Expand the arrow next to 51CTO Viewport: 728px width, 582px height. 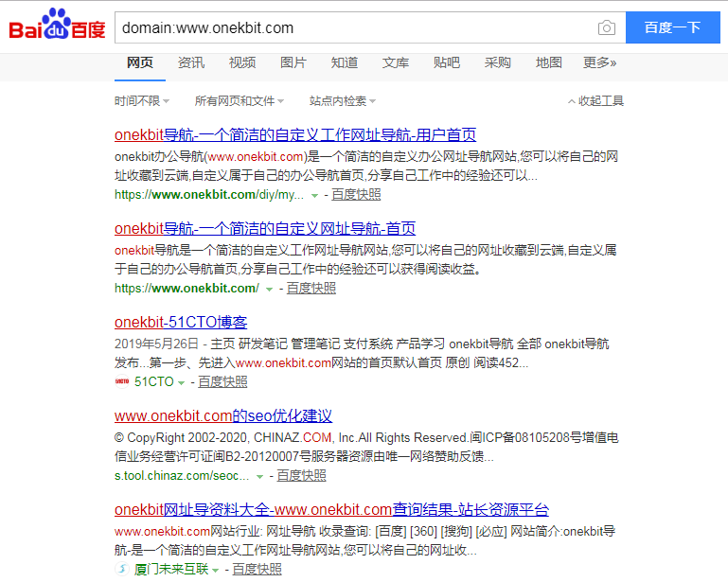[181, 383]
